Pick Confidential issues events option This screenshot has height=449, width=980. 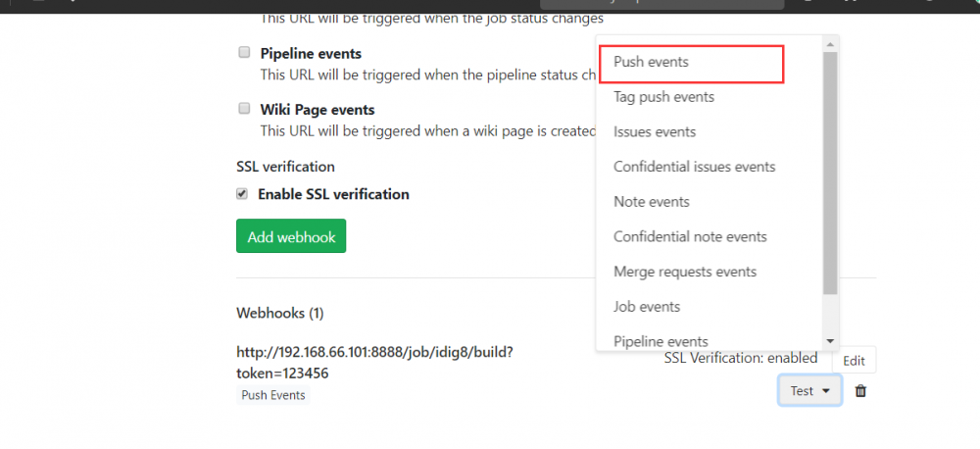694,167
